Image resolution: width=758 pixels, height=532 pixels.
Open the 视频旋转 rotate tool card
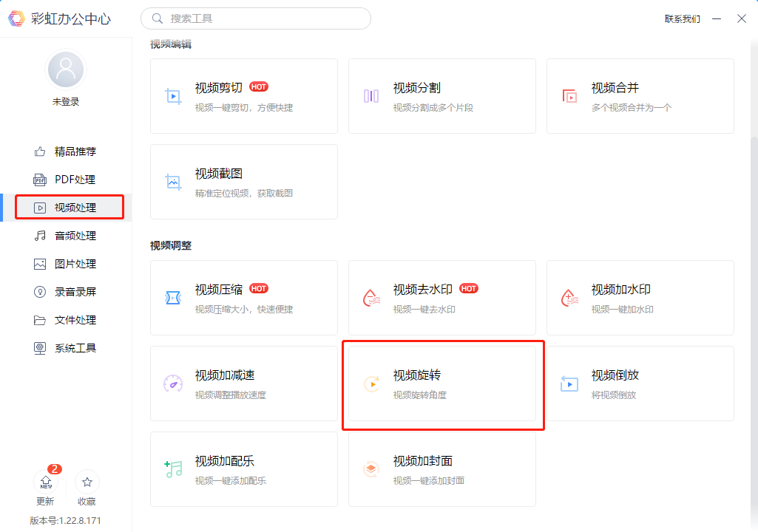pyautogui.click(x=442, y=383)
